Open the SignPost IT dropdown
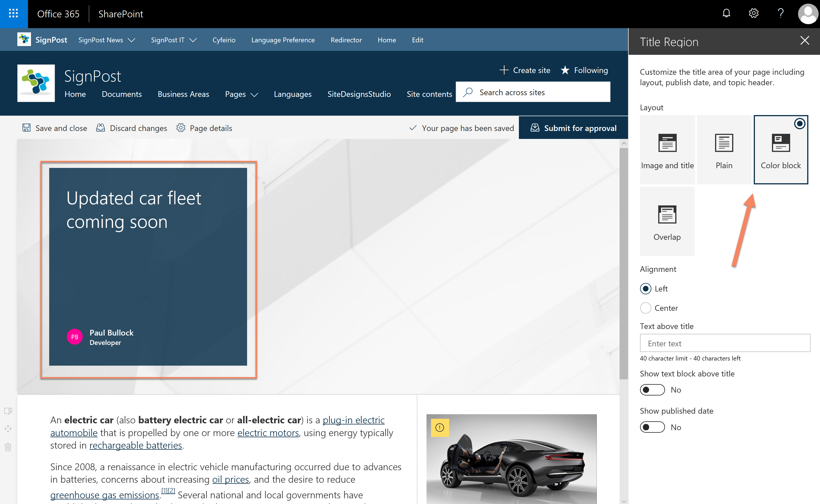 point(173,40)
